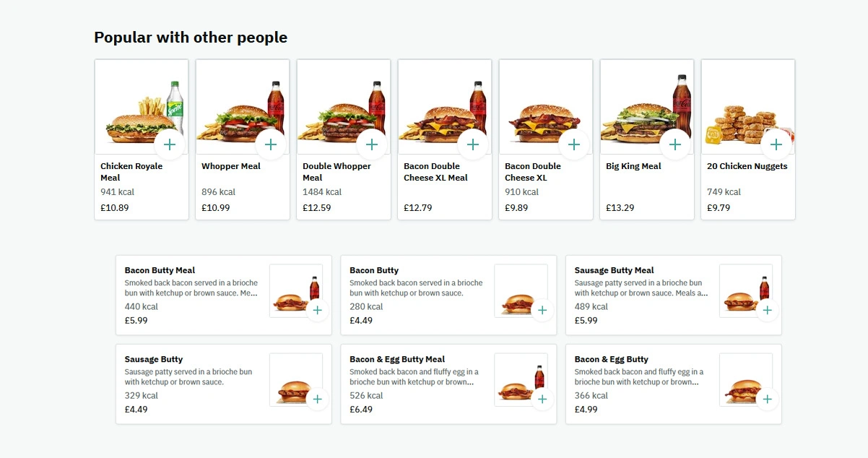Add Bacon & Egg Butty using plus
This screenshot has width=868, height=458.
(x=768, y=399)
